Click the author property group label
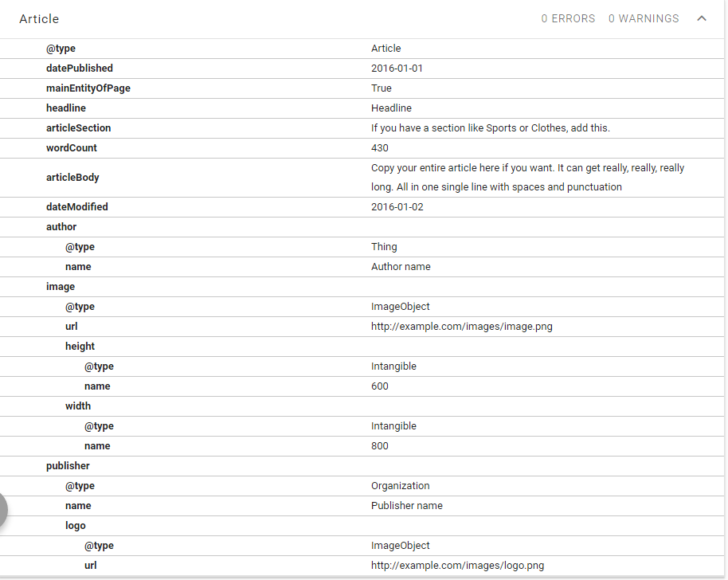The image size is (728, 580). point(61,227)
